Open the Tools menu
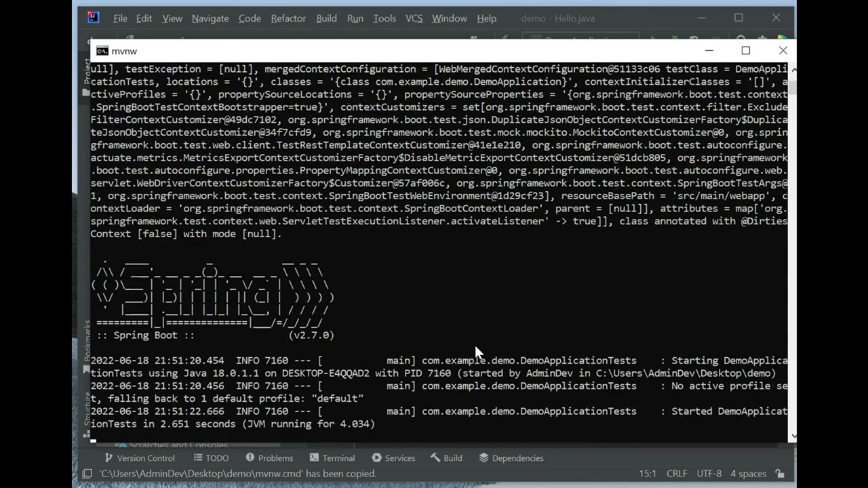This screenshot has height=488, width=868. point(384,18)
